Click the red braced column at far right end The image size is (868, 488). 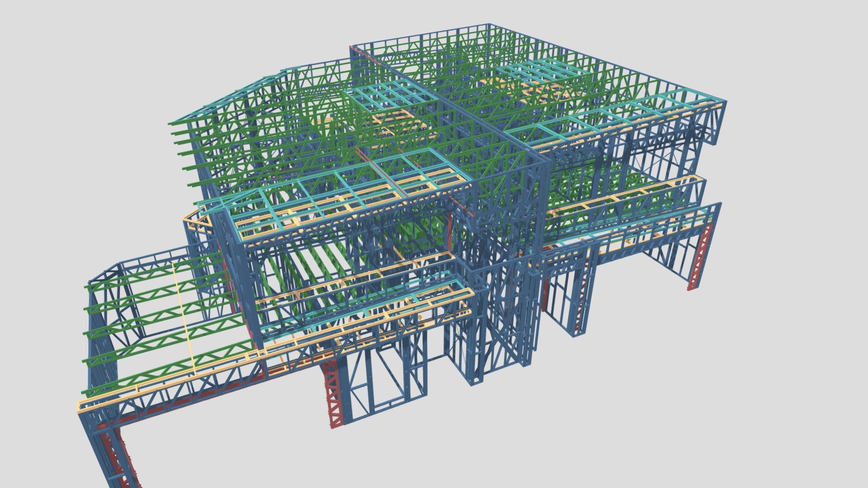[x=699, y=256]
